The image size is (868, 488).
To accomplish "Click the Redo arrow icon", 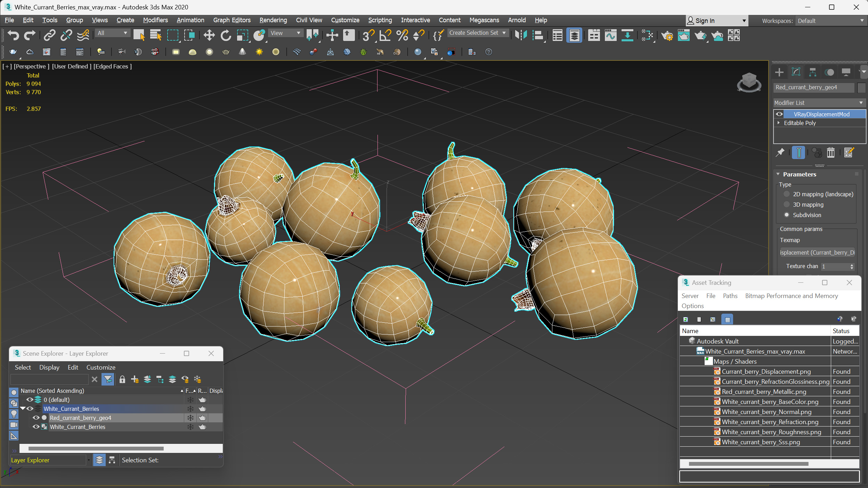I will click(30, 35).
